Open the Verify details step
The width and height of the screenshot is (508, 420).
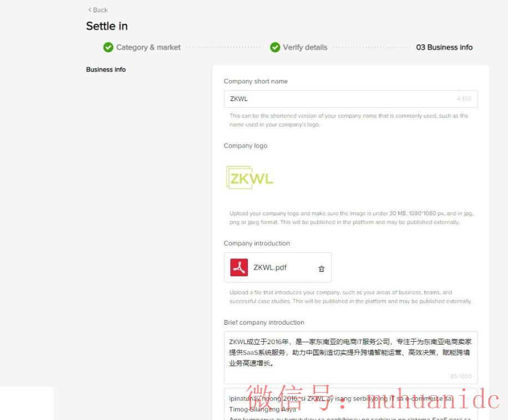(305, 48)
